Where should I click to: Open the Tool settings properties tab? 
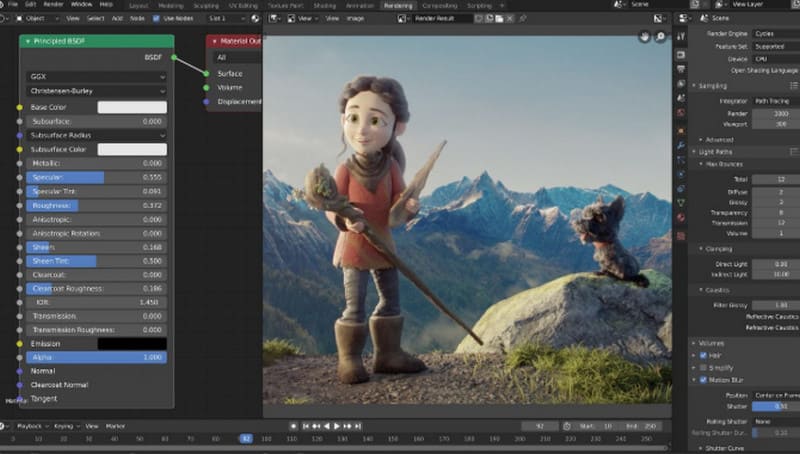pos(681,37)
